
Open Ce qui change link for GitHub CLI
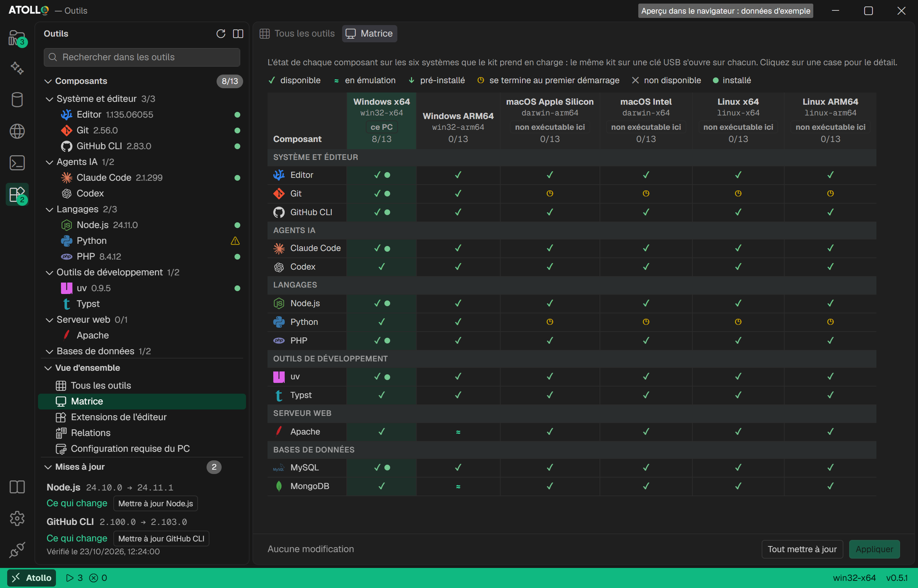tap(77, 539)
